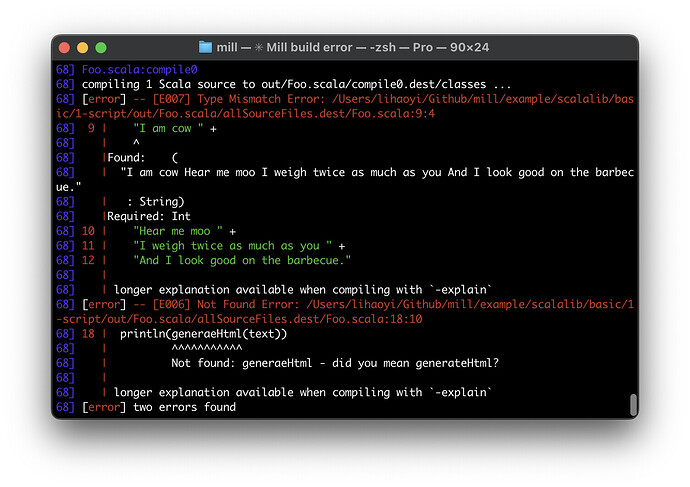Click the long found string starting 'I am cow Hear me moo'
This screenshot has height=487, width=690.
(345, 179)
